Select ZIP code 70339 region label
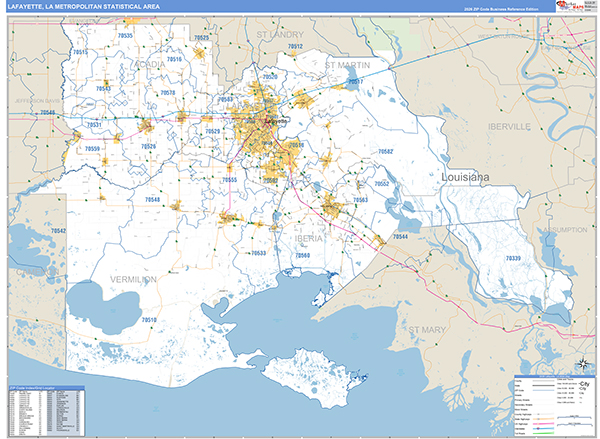This screenshot has width=600, height=439. [513, 259]
